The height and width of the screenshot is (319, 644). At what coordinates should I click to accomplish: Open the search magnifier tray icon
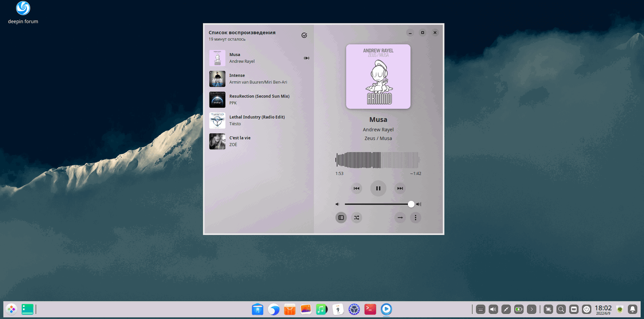click(x=561, y=309)
